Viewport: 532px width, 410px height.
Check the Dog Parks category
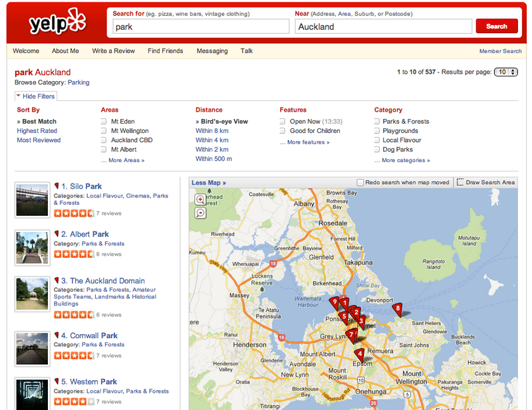[377, 150]
